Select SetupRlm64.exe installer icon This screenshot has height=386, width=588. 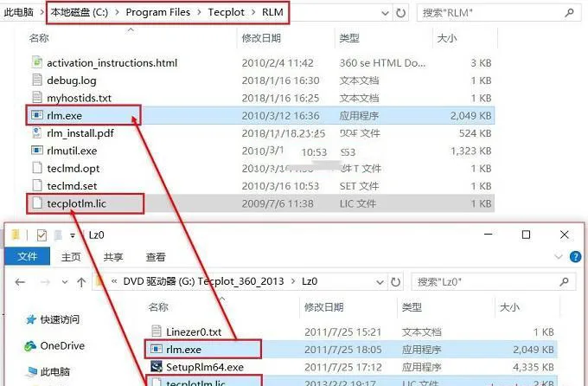157,366
